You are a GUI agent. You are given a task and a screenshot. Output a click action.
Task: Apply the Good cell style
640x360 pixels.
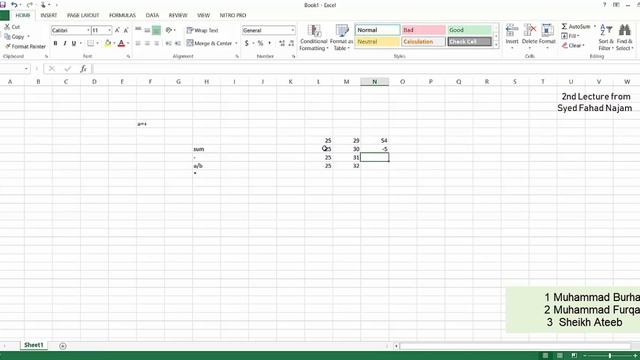coord(469,30)
